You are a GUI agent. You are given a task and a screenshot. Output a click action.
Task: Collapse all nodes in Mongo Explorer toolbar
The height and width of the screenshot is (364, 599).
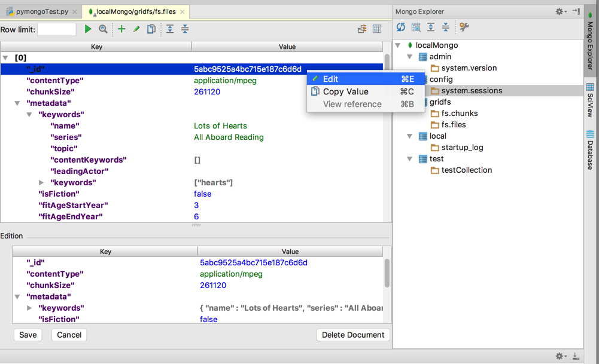(x=446, y=27)
